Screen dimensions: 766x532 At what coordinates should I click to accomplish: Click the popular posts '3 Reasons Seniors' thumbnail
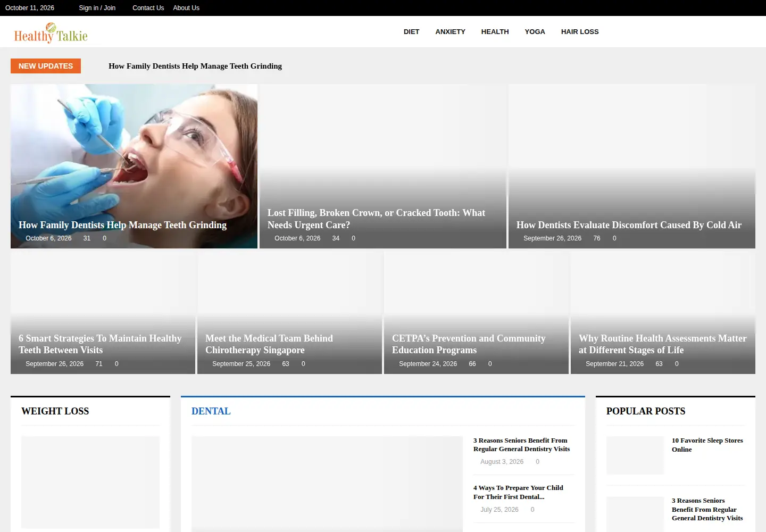click(635, 514)
